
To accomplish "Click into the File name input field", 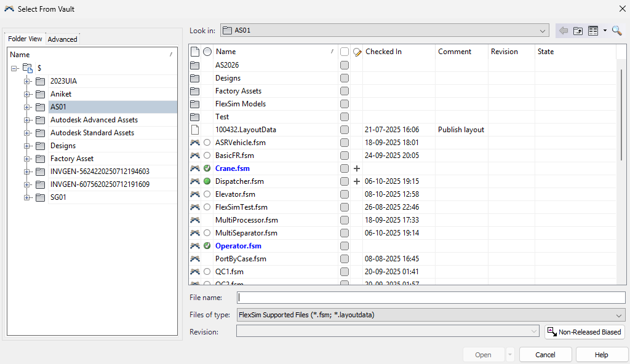I will pos(431,298).
